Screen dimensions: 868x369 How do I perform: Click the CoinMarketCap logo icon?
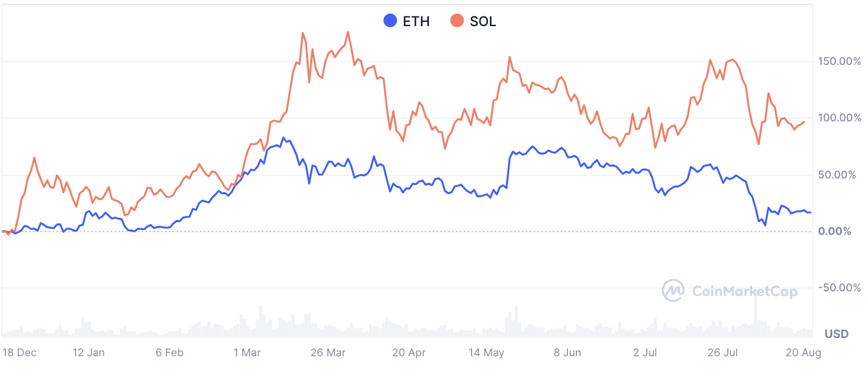click(673, 291)
